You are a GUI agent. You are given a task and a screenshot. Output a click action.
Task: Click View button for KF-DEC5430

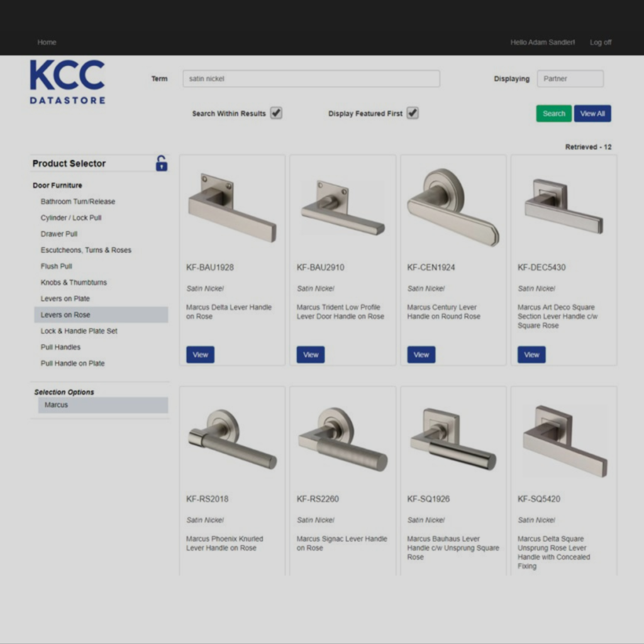[x=531, y=355]
